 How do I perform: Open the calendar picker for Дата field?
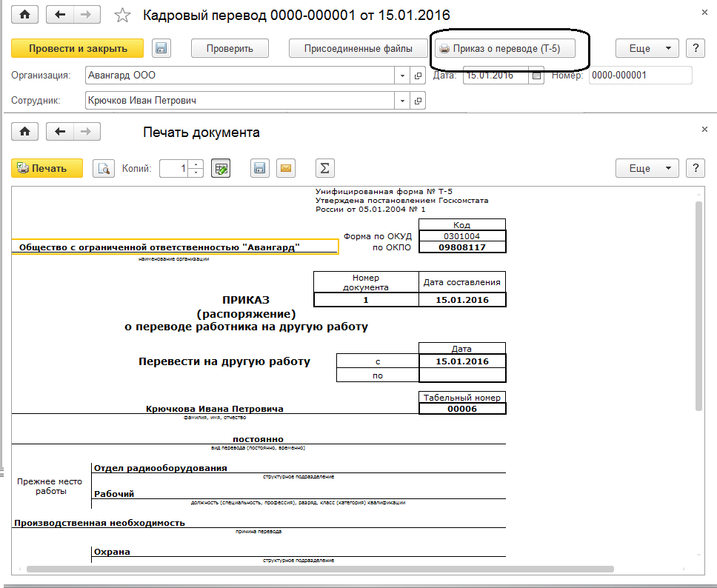[537, 75]
